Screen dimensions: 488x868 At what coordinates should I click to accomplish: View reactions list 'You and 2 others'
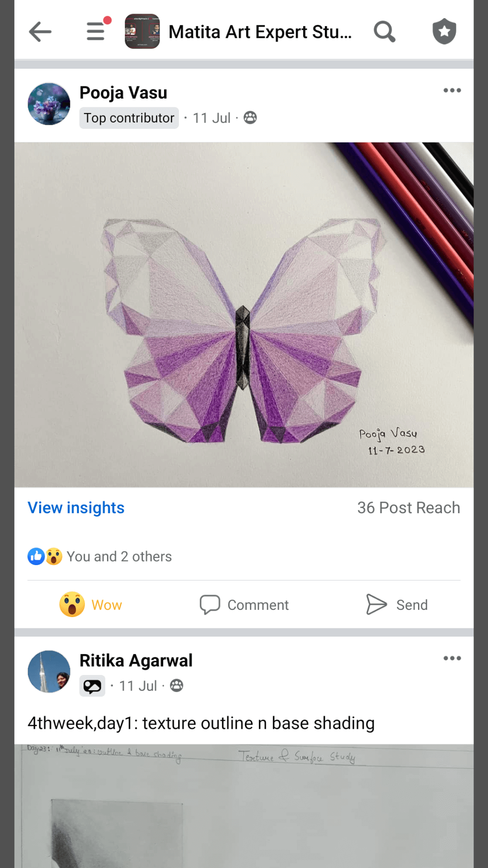tap(119, 557)
